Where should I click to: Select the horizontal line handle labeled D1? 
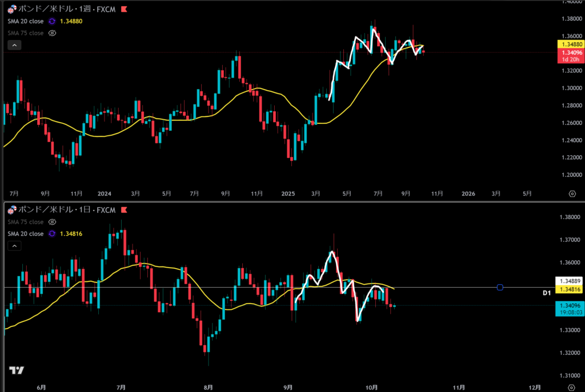click(x=500, y=287)
